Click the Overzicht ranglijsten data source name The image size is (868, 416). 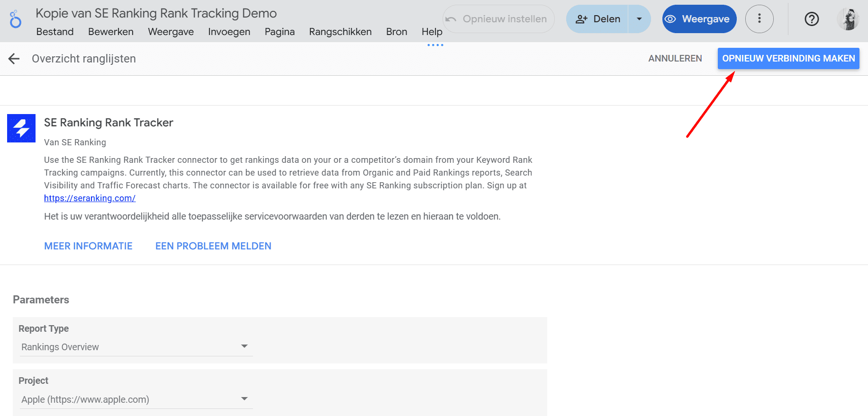tap(84, 59)
